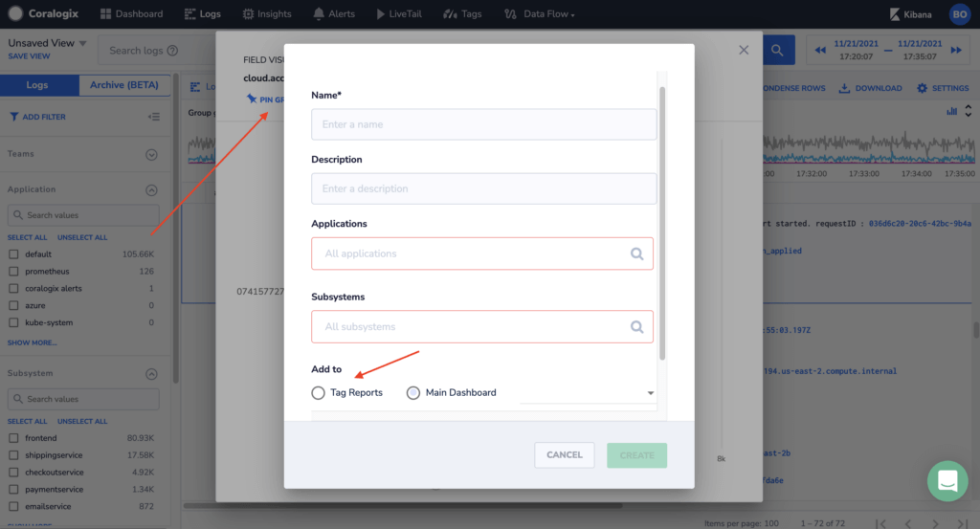Click the Data Flow icon

(x=511, y=13)
